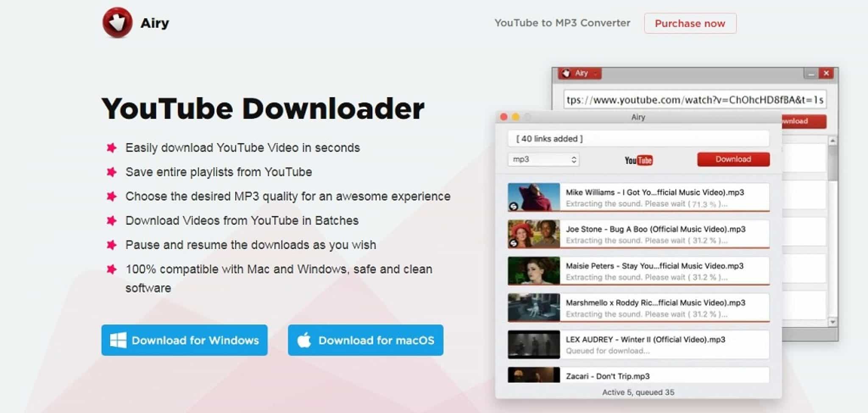Click Mike Williams video thumbnail

[534, 197]
